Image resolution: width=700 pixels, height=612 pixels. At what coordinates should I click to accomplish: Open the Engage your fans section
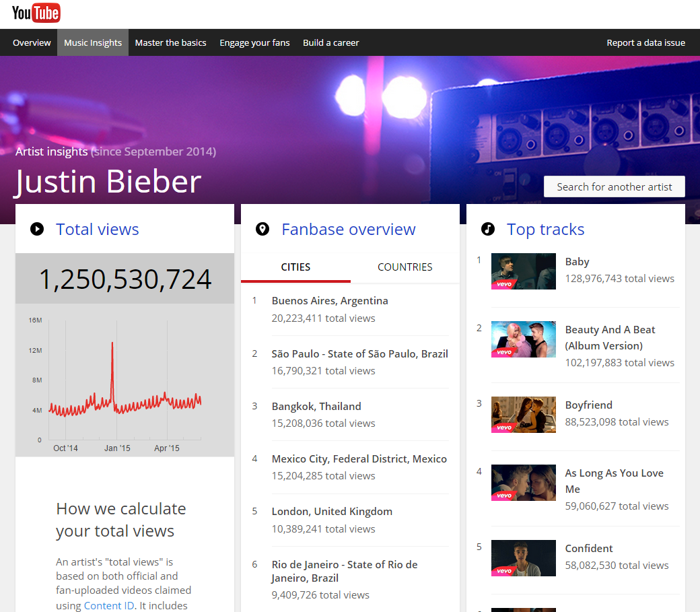click(254, 42)
